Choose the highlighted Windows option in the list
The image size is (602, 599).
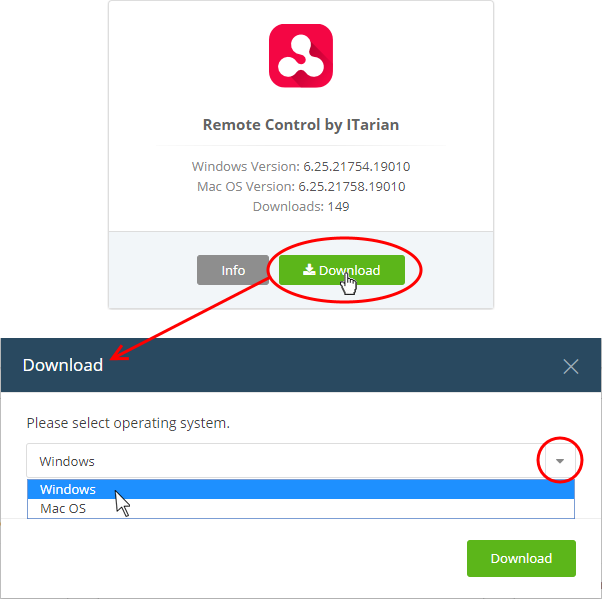click(301, 489)
